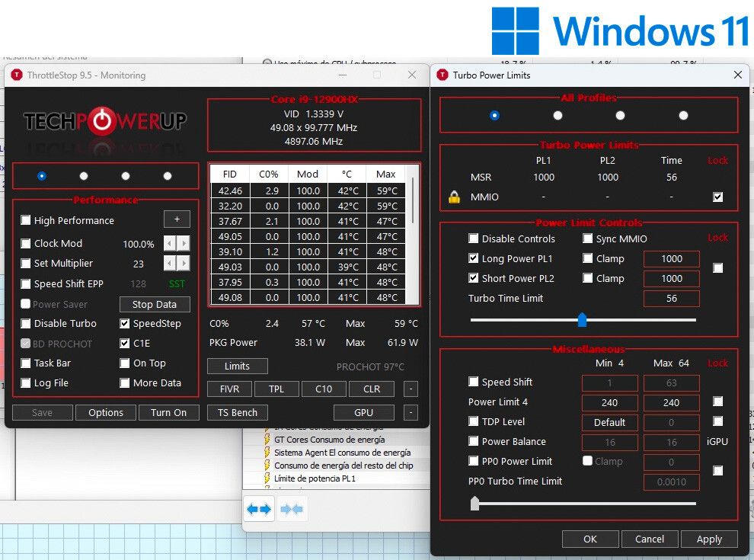
Task: Increase Set Multiplier with right arrow
Action: click(184, 263)
